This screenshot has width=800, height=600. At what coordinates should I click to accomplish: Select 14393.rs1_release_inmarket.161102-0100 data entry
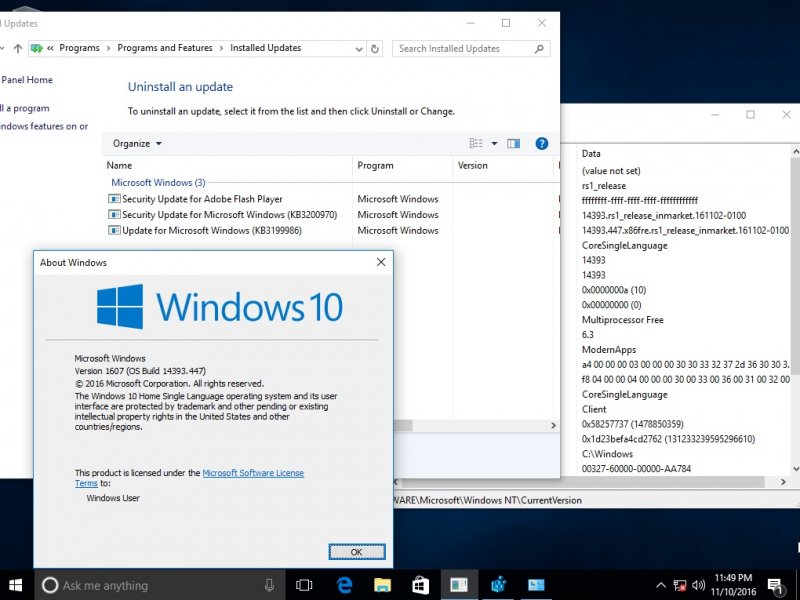[664, 215]
